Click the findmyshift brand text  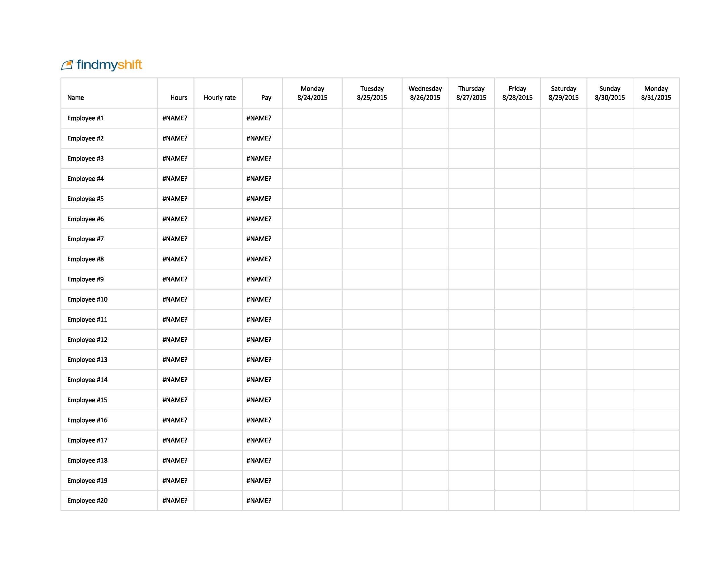click(x=109, y=65)
